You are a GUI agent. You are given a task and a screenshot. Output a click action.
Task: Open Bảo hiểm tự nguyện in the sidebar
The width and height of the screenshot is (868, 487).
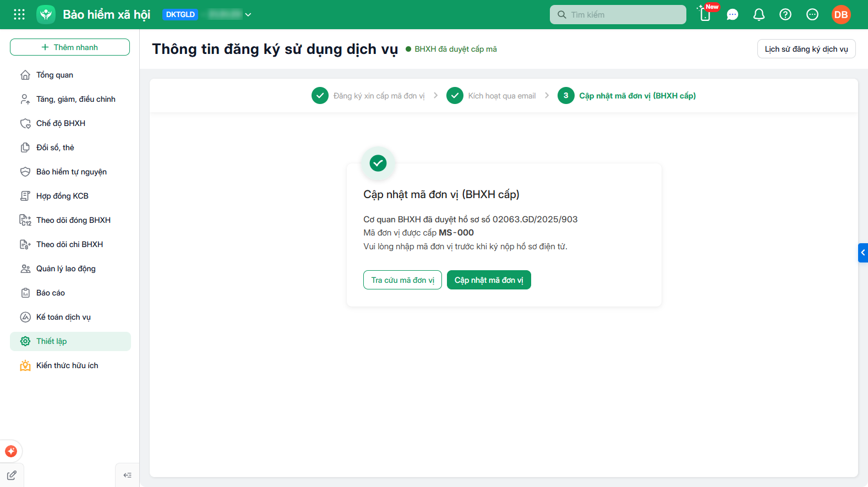[x=70, y=172]
